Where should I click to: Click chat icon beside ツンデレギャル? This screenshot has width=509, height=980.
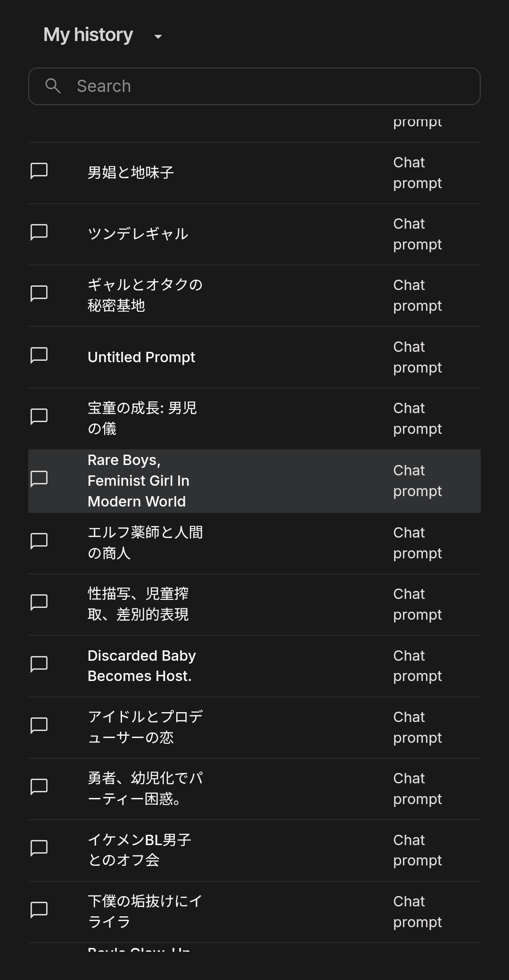pos(39,232)
